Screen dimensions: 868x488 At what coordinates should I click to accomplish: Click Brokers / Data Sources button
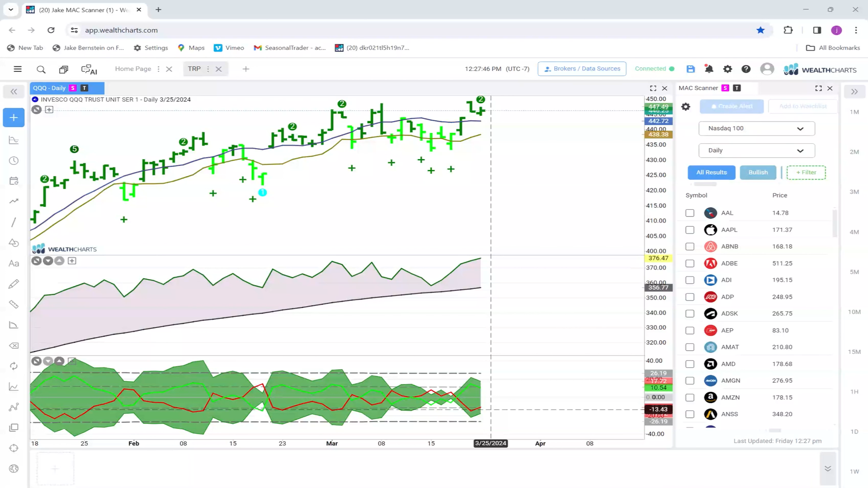coord(582,69)
